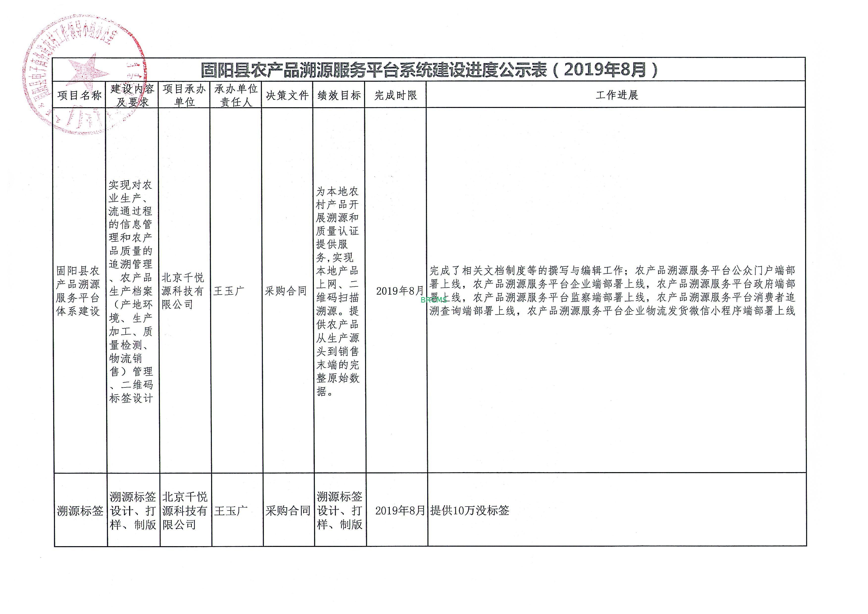Click 采购合同 in the 溯源标签 row
This screenshot has width=868, height=614.
[288, 511]
